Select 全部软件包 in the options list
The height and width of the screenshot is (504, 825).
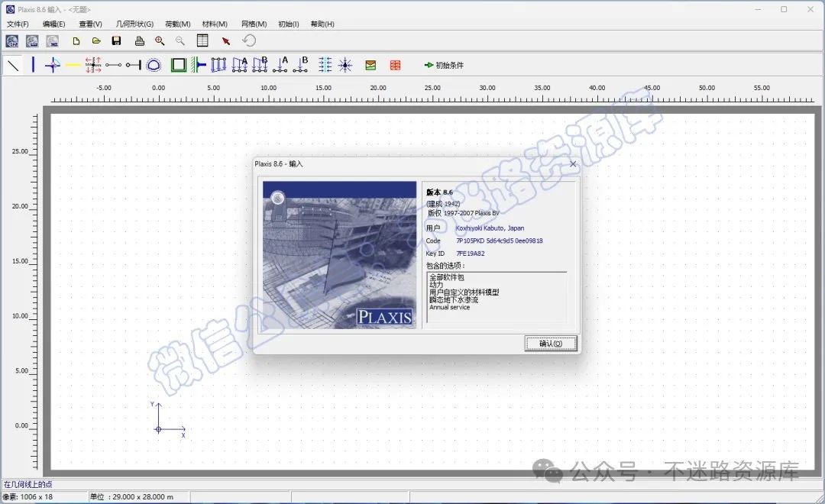click(x=447, y=277)
